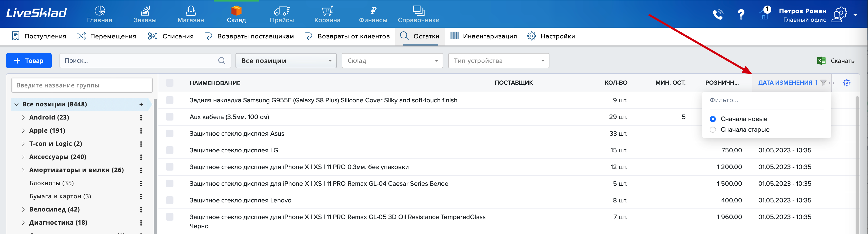
Task: Select the Сначала новые radio option
Action: [x=712, y=119]
